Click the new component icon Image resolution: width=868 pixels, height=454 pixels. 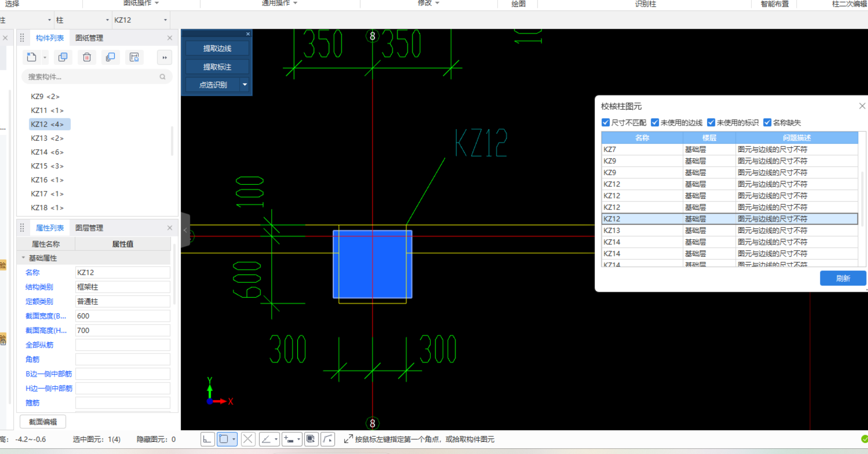31,58
